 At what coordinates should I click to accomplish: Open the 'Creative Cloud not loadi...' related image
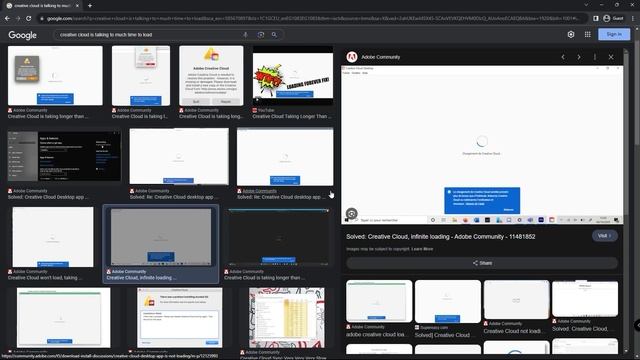(516, 300)
